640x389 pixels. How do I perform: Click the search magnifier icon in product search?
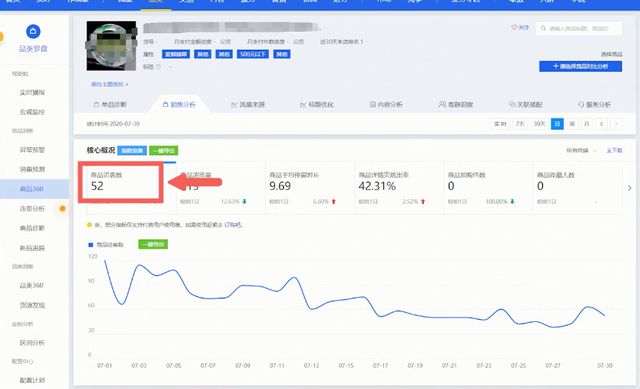[543, 29]
